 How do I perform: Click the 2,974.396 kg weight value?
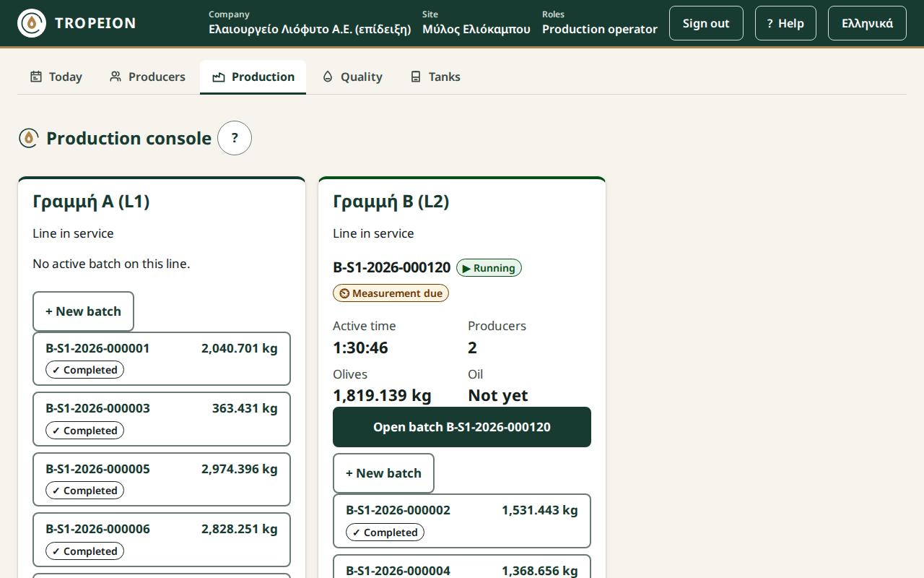(240, 469)
